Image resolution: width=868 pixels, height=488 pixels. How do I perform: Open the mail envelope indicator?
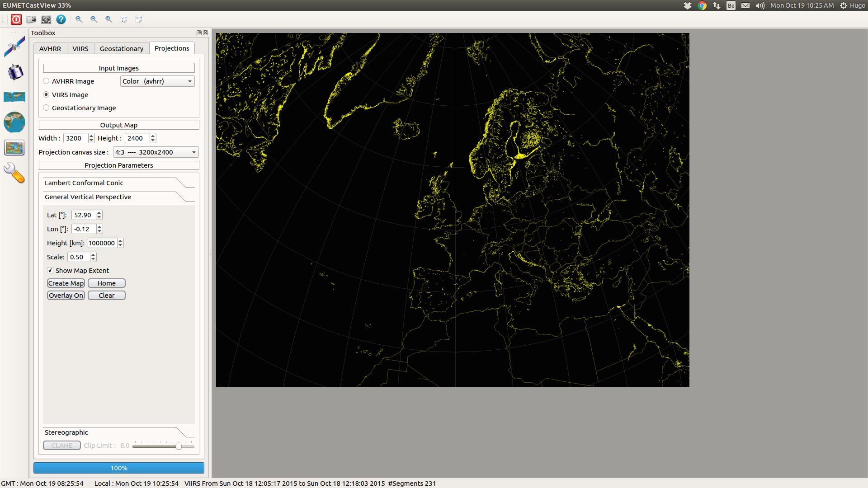pos(745,5)
